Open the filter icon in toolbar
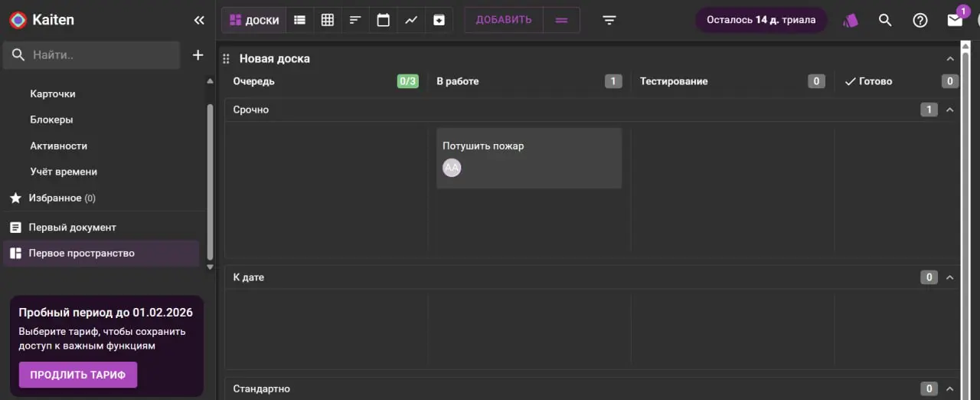980x400 pixels. click(609, 20)
